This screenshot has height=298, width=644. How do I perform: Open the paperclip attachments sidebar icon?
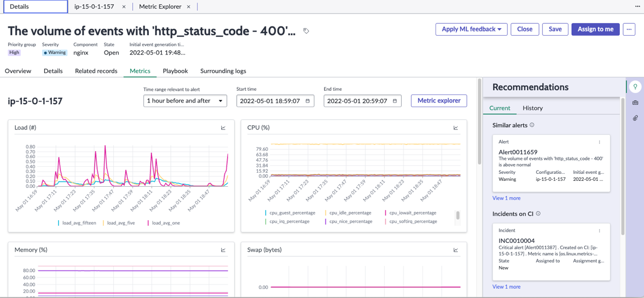coord(635,118)
